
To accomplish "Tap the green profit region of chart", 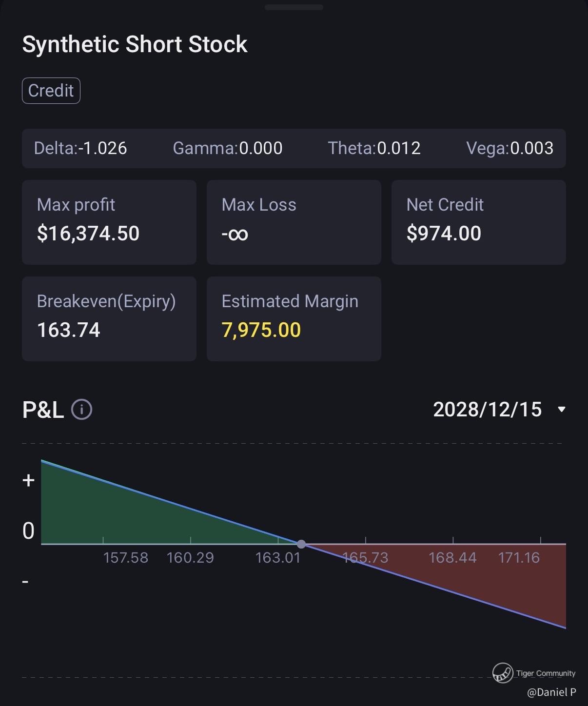I will pos(122,517).
